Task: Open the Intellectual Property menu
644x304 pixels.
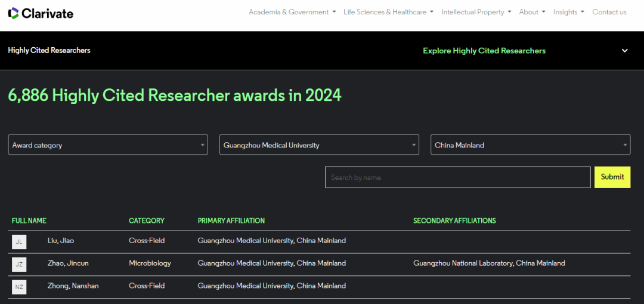Action: point(476,12)
